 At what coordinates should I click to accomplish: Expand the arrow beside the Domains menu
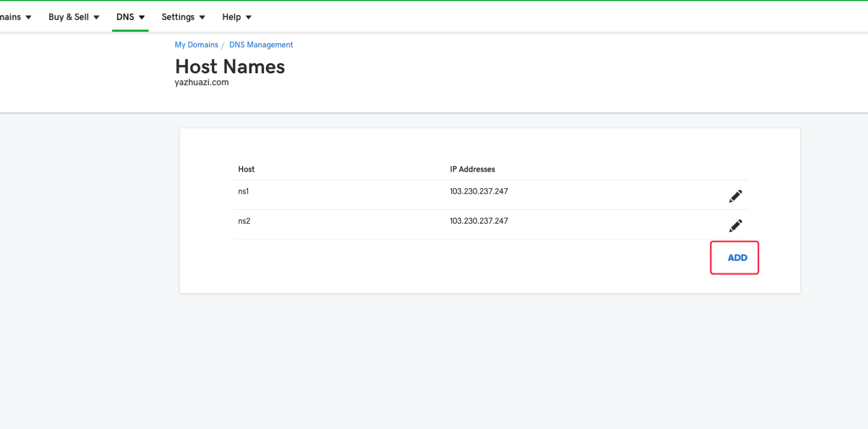pos(29,18)
